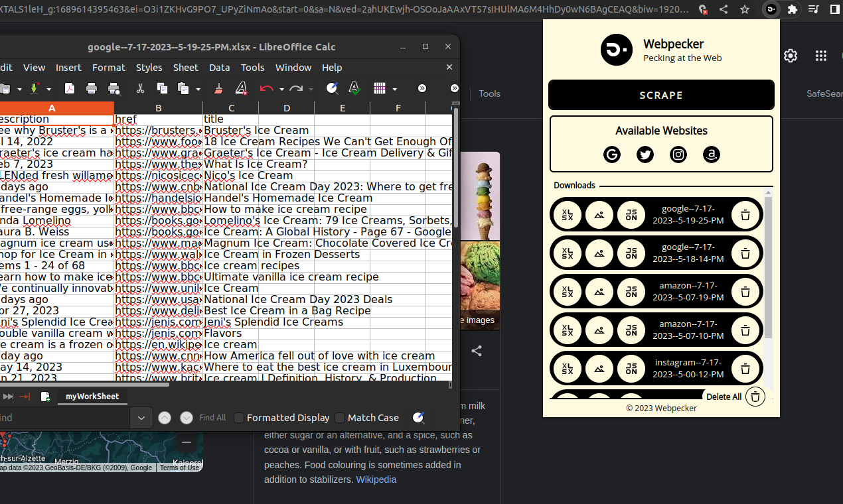Select the myWorkSheet sheet tab

point(92,397)
